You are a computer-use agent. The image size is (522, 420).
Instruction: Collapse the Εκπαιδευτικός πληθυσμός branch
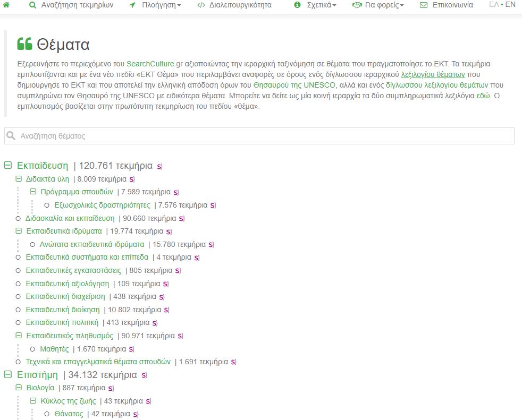coord(19,336)
